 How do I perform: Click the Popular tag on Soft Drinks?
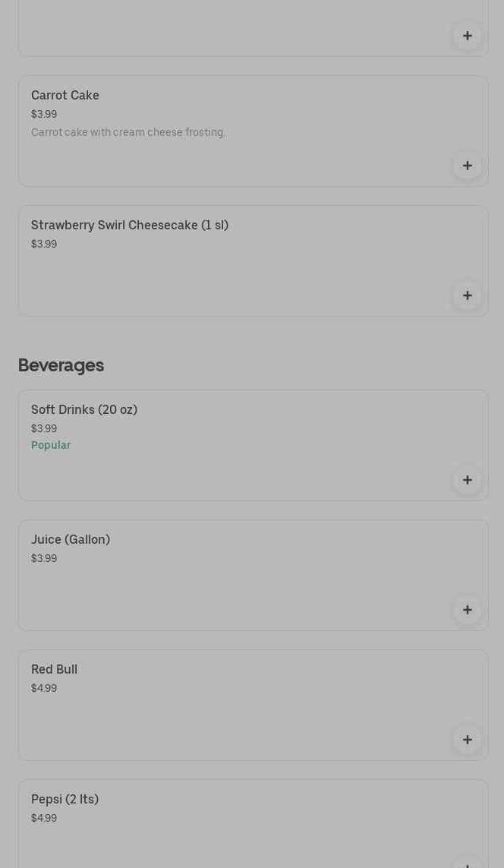coord(51,445)
